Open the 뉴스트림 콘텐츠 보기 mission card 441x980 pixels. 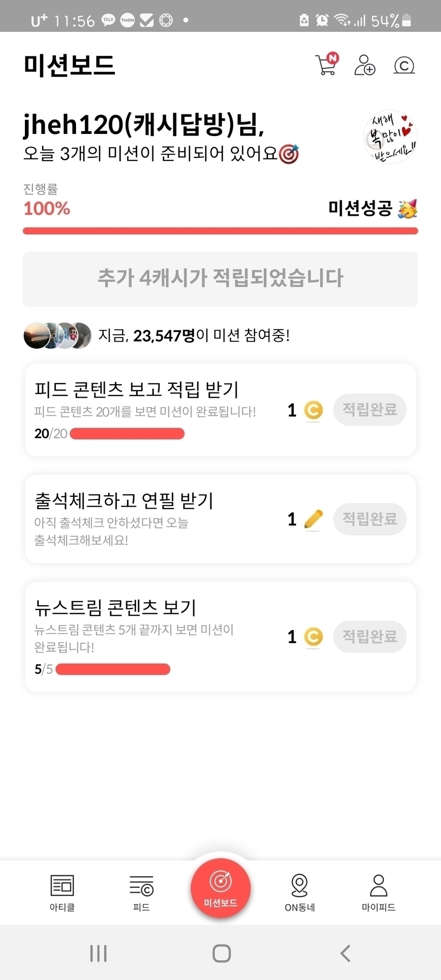[159, 627]
